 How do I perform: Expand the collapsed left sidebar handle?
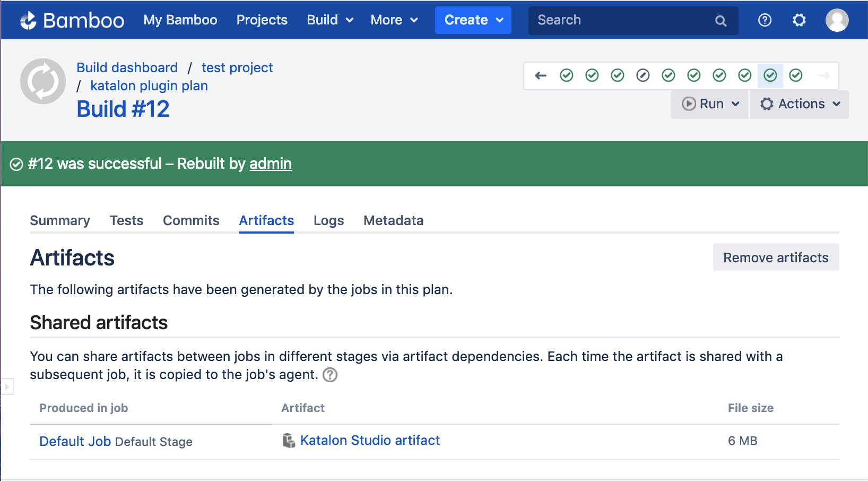[7, 386]
